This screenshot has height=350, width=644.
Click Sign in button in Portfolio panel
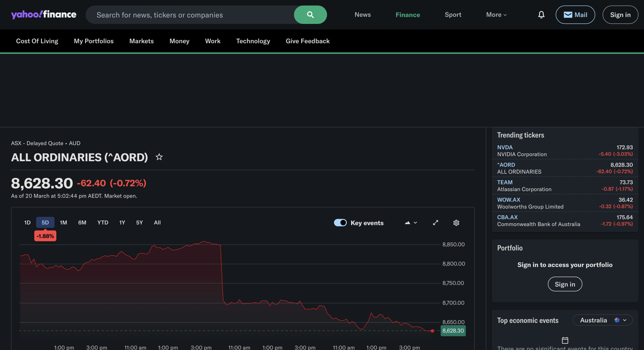point(565,284)
